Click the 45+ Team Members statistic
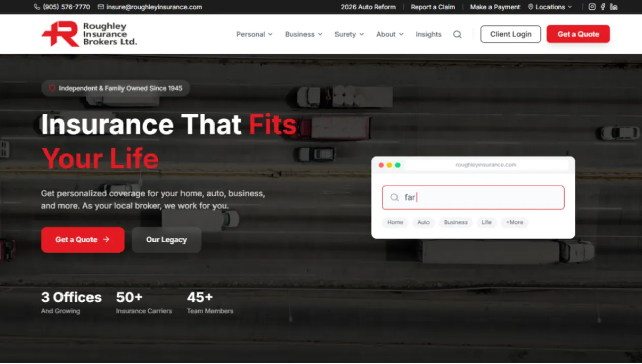The width and height of the screenshot is (642, 364). coord(210,302)
